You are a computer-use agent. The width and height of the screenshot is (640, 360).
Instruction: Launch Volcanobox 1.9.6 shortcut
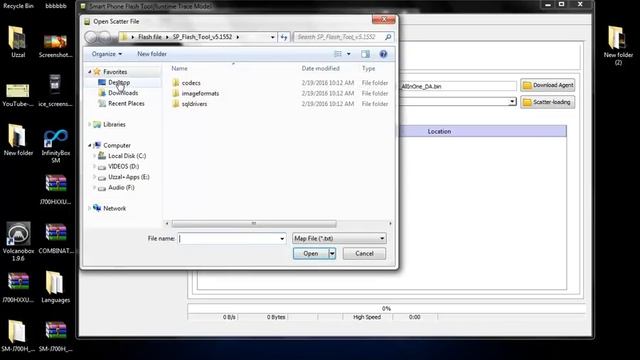point(18,241)
